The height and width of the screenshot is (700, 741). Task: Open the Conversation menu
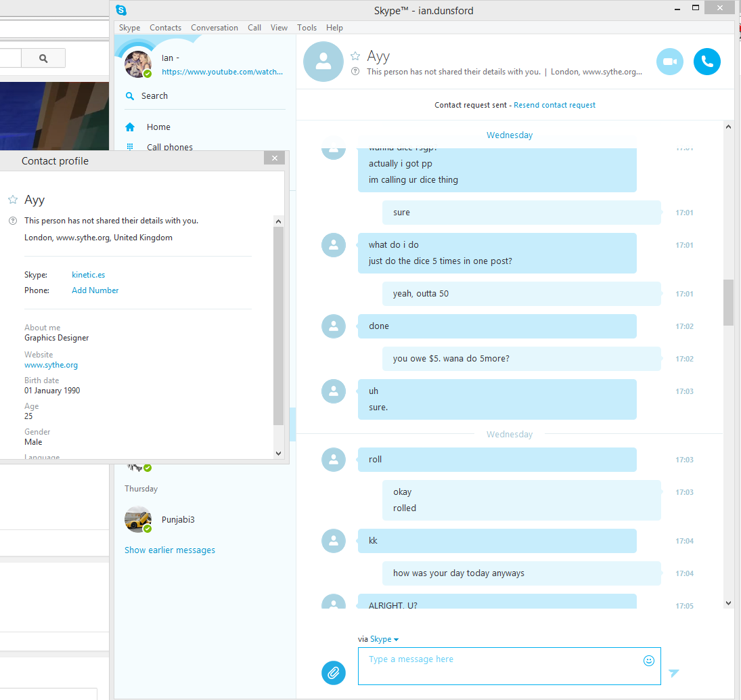[215, 27]
